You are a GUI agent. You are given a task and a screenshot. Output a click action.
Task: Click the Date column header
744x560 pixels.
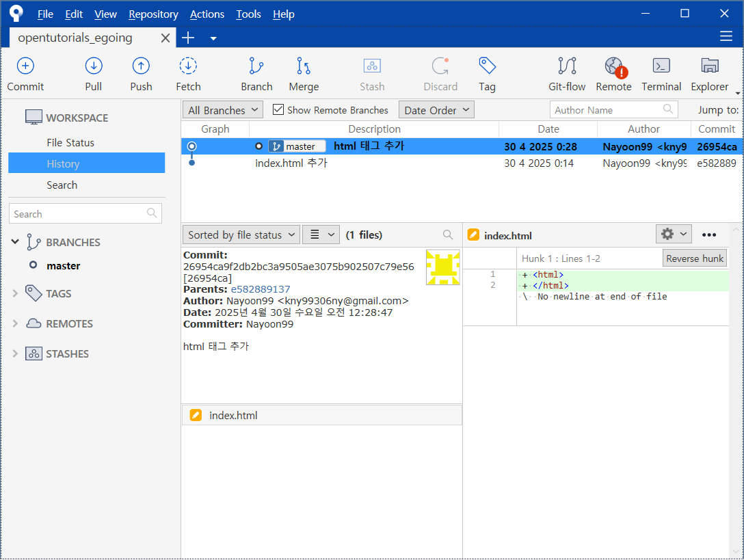click(x=548, y=129)
